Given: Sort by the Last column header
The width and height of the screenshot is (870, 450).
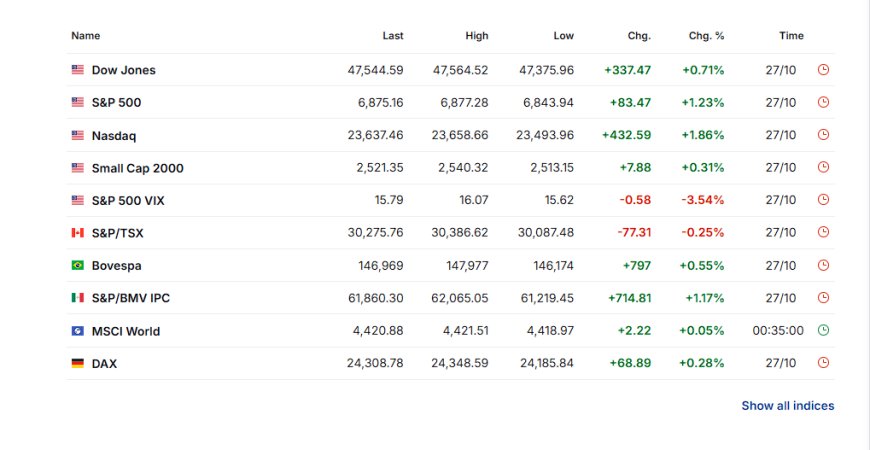Looking at the screenshot, I should click(393, 36).
